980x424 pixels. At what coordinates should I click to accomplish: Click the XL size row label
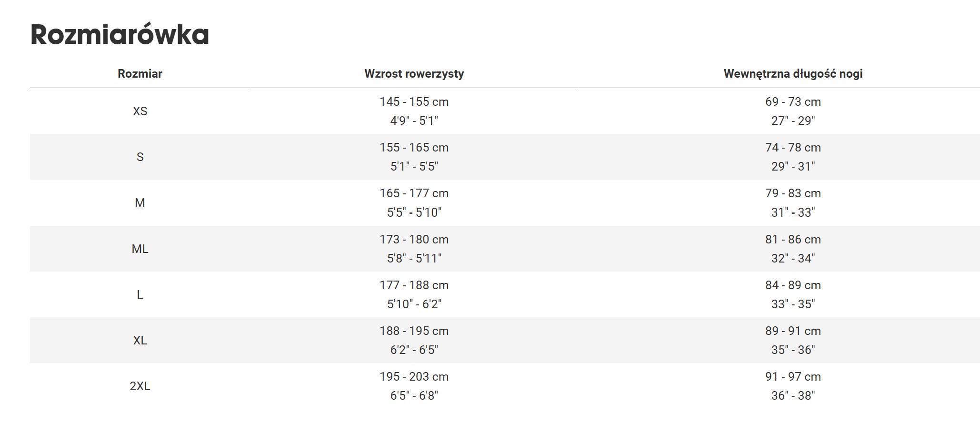140,340
